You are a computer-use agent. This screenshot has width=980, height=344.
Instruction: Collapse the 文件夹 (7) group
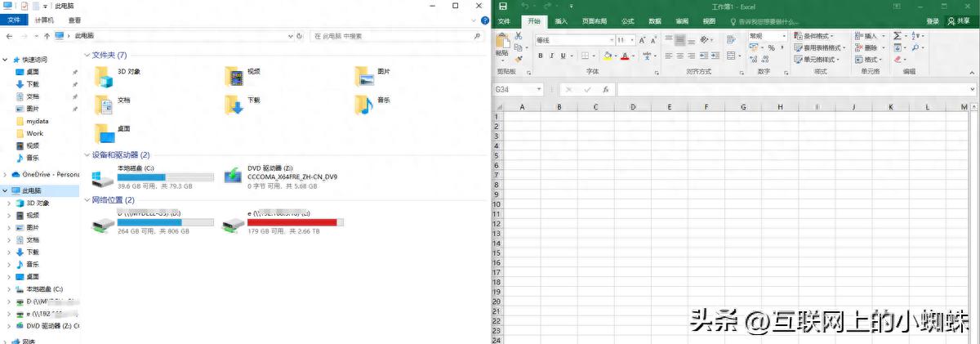(x=87, y=56)
